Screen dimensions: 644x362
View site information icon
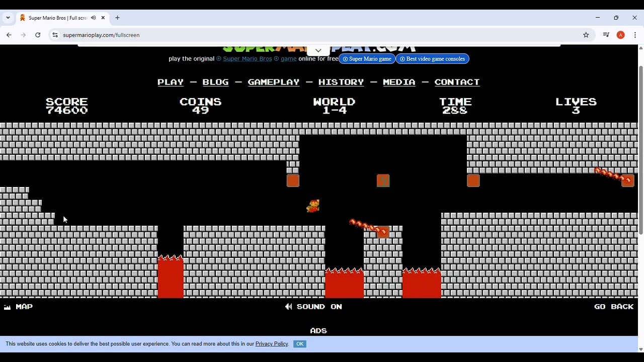coord(55,35)
